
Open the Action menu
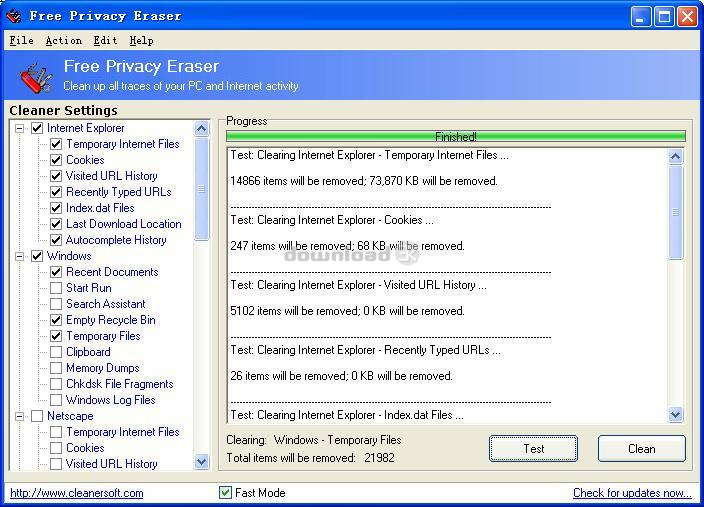63,41
